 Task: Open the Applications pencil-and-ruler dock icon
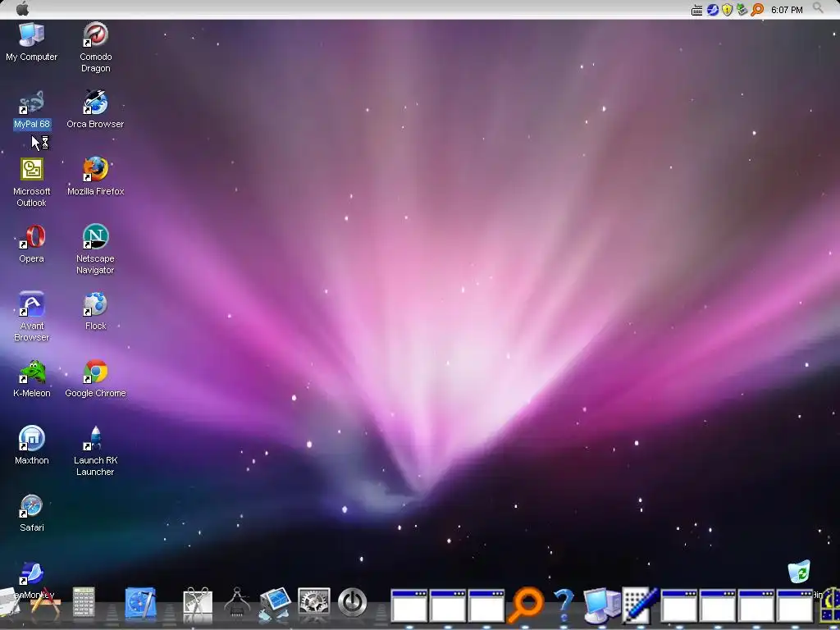tap(46, 603)
